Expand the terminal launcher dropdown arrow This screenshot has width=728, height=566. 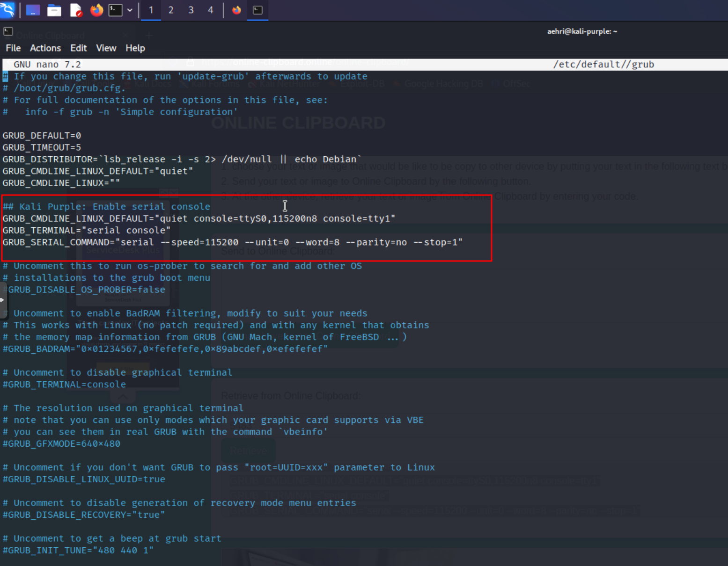click(x=130, y=10)
